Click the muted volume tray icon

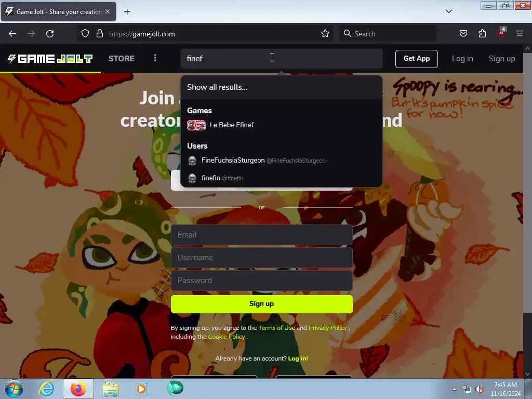tap(480, 390)
